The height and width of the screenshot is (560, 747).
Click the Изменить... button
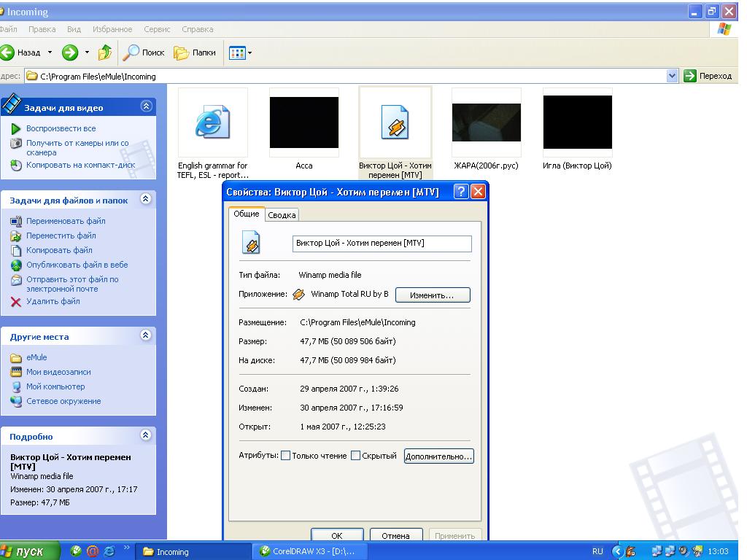(433, 295)
